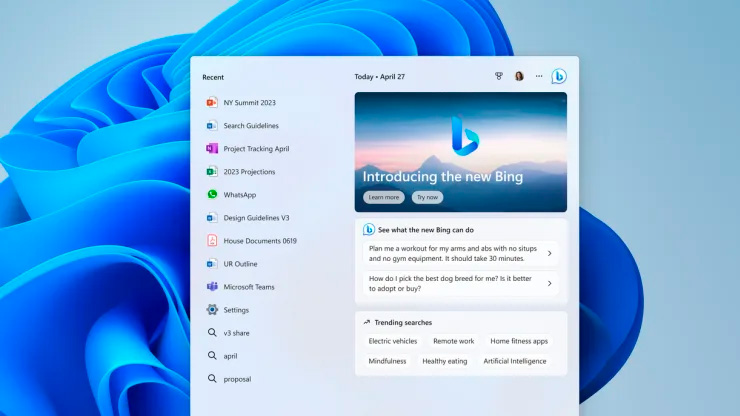Screen dimensions: 740x416
Task: Click the Word icon beside UR Outline
Action: (x=212, y=263)
